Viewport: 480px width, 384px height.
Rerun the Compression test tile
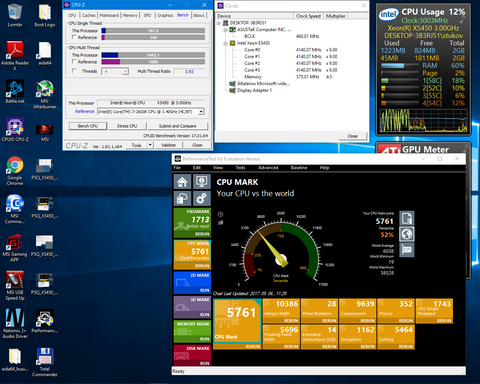click(367, 320)
